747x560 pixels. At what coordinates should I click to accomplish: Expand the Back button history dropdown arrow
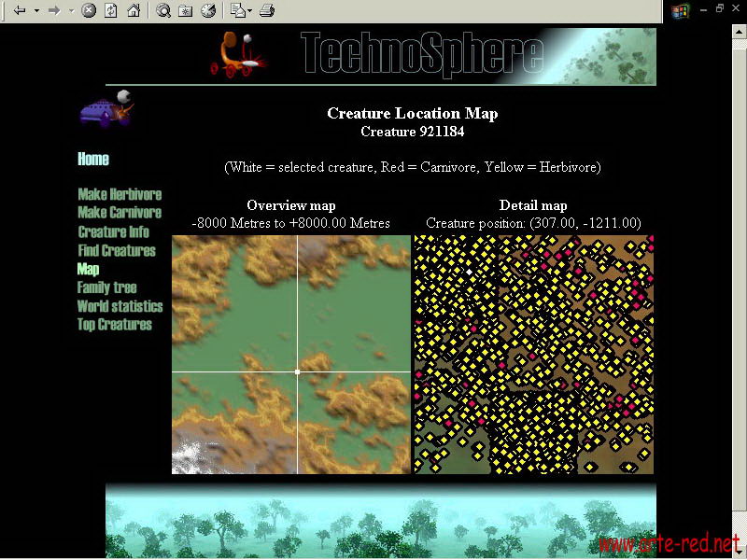coord(36,10)
